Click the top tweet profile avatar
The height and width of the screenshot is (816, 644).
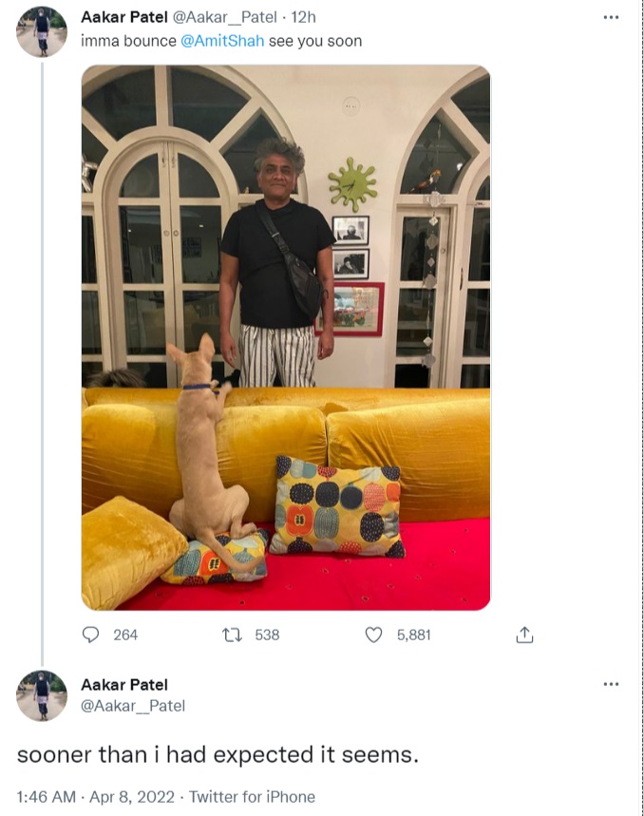coord(42,31)
